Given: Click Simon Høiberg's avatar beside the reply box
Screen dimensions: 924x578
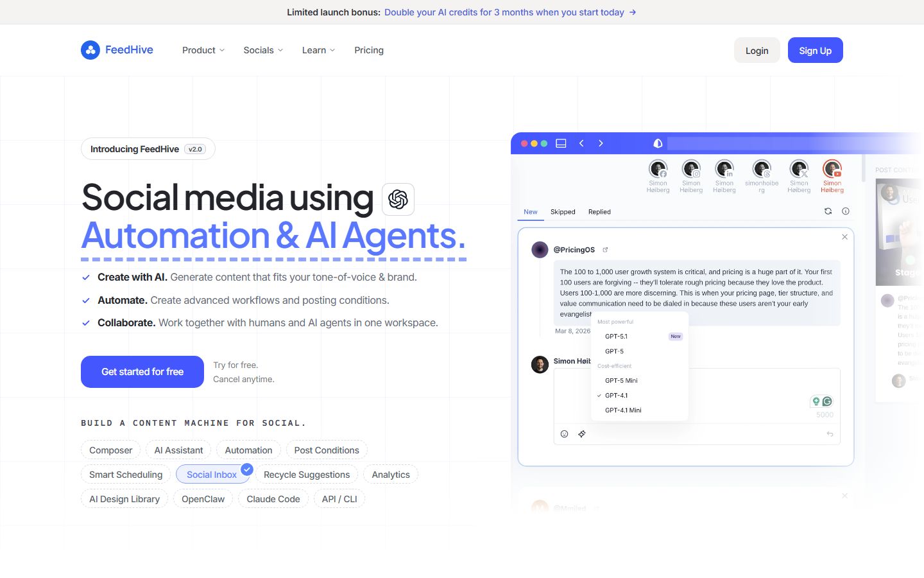Looking at the screenshot, I should click(540, 364).
